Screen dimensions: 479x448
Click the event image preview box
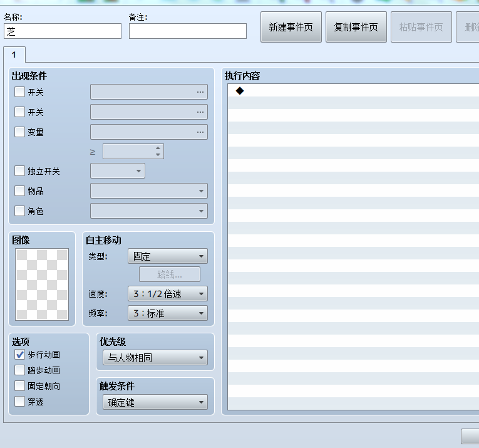(x=42, y=284)
